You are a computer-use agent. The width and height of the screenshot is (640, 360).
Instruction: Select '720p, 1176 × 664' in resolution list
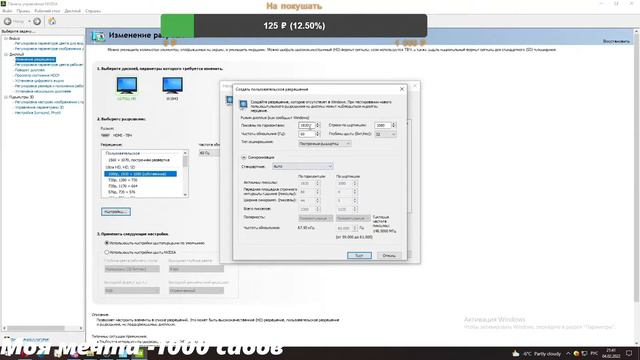click(x=123, y=186)
